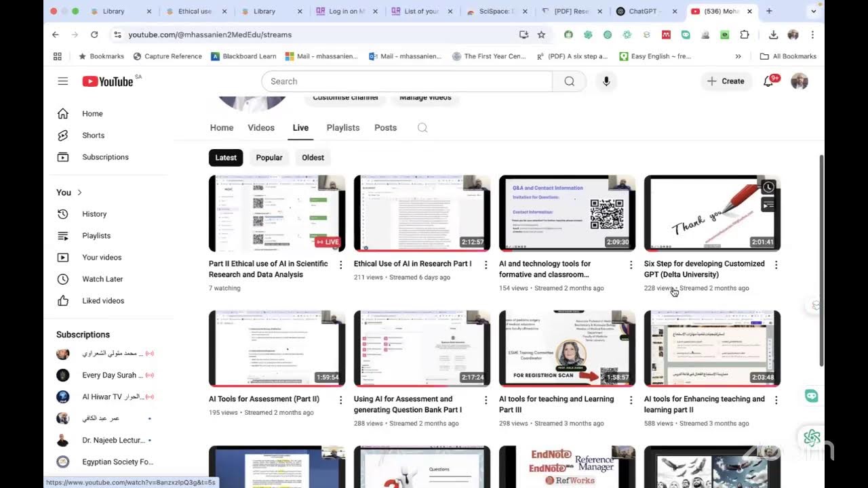
Task: Show more bookmarks with double chevron
Action: 738,56
